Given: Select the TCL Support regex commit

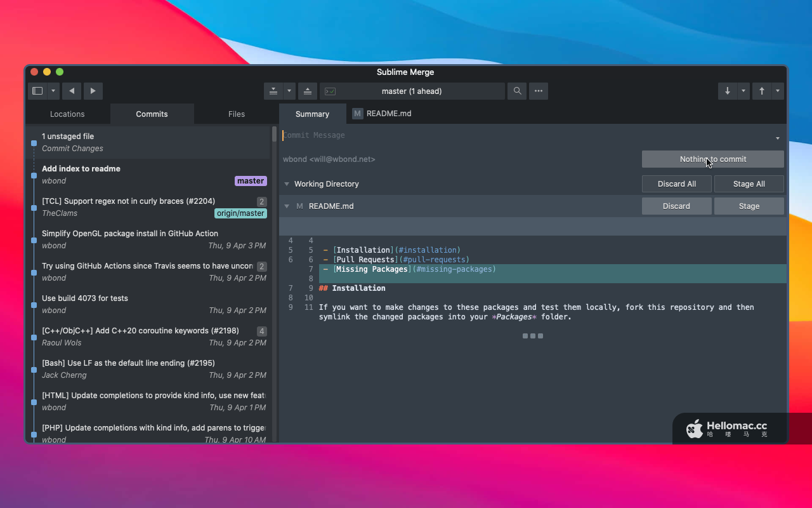Looking at the screenshot, I should click(148, 207).
